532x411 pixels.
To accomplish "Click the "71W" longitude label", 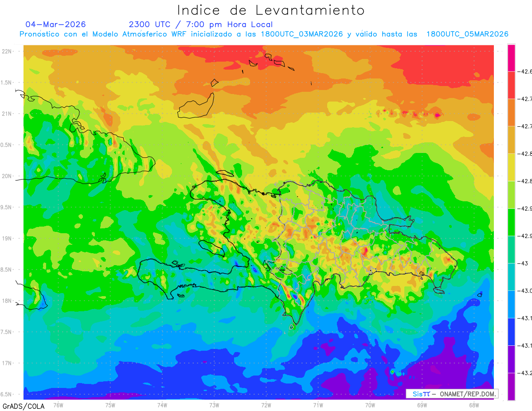I will coord(318,405).
